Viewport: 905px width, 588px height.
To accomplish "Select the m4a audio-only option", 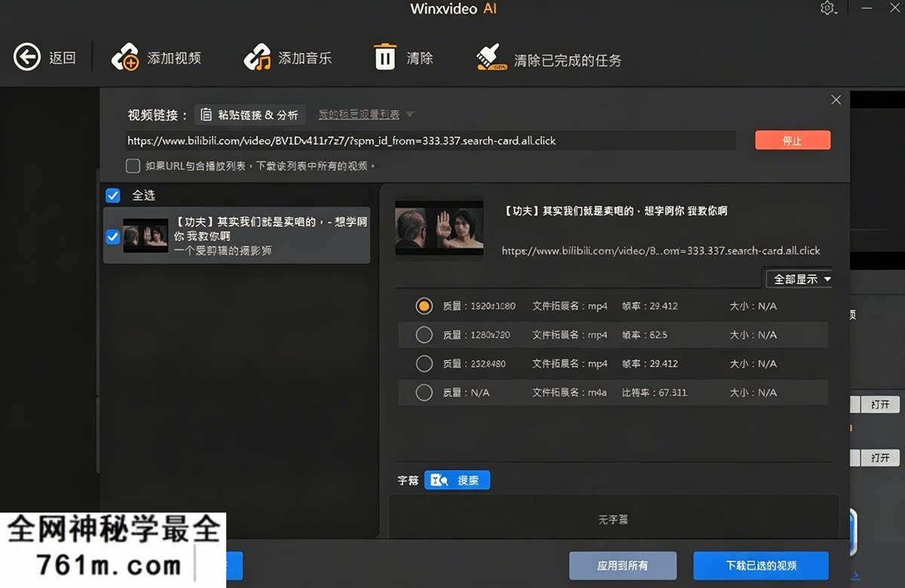I will (x=424, y=392).
